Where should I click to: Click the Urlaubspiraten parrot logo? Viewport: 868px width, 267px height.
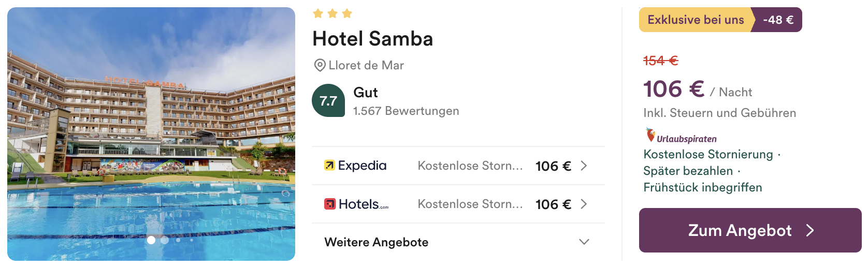pyautogui.click(x=650, y=136)
